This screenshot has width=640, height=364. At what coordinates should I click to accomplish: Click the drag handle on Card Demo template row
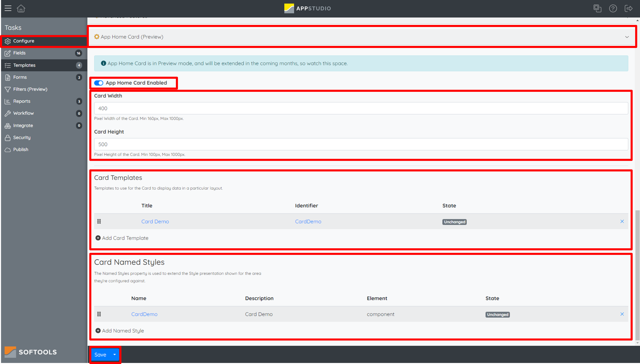(99, 221)
